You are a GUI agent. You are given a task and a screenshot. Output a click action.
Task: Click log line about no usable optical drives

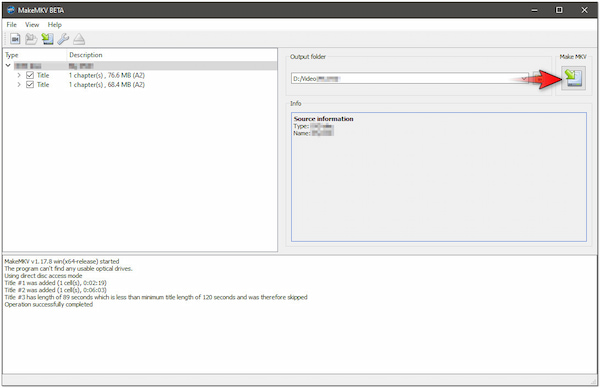click(68, 269)
